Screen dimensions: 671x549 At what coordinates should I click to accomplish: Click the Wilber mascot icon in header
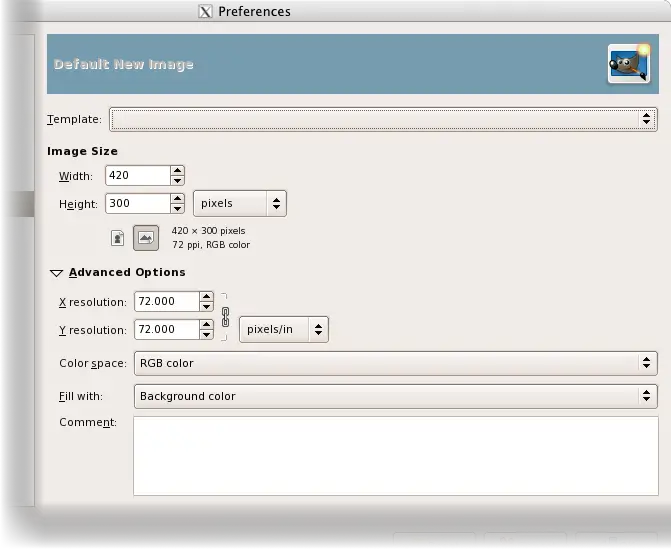[627, 65]
